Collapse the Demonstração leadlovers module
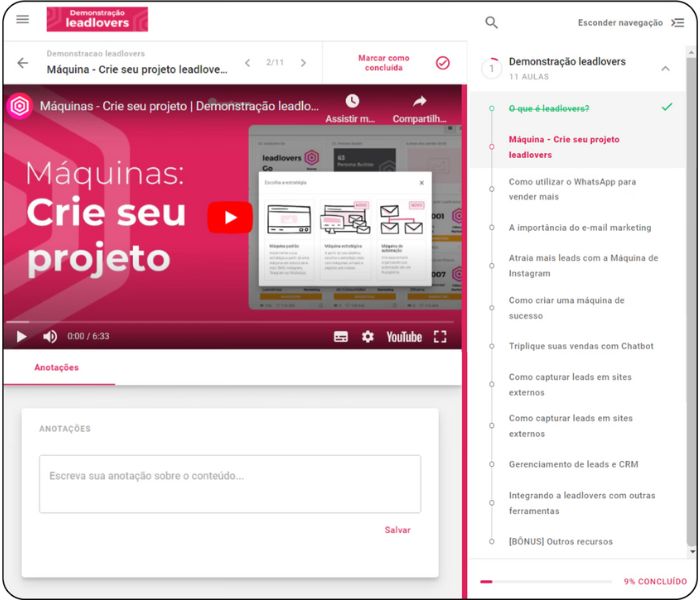This screenshot has height=600, width=700. tap(665, 68)
